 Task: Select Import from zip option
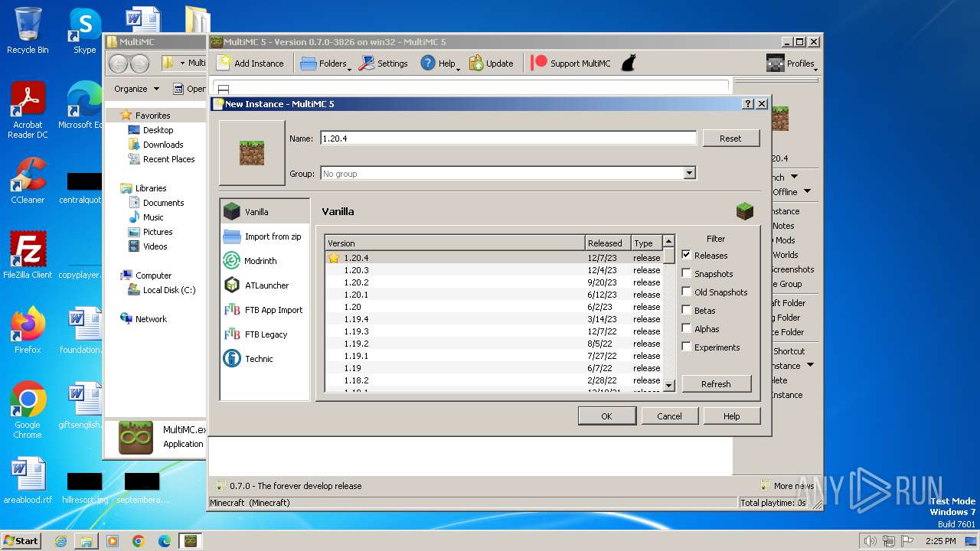coord(265,236)
